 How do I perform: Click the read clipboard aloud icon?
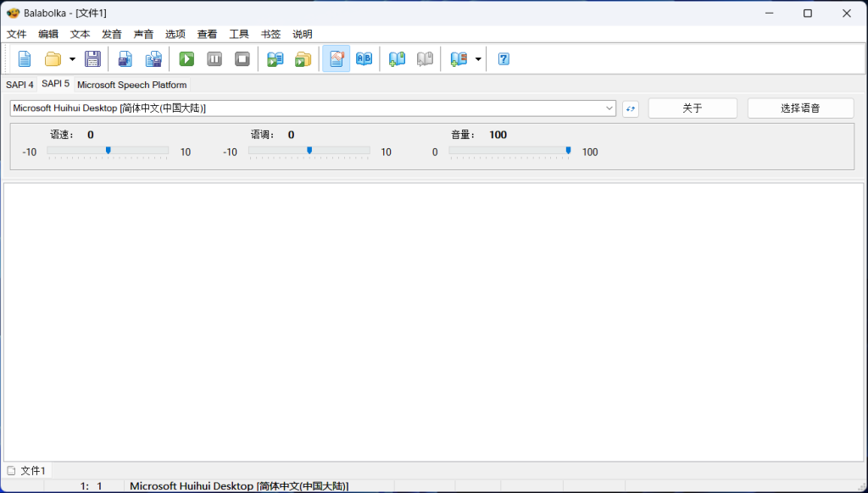click(275, 58)
